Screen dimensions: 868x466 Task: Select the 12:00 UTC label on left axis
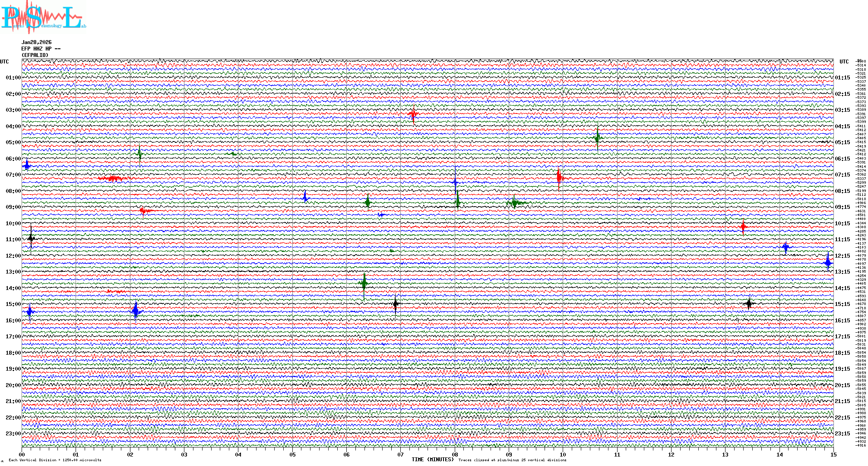coord(13,256)
